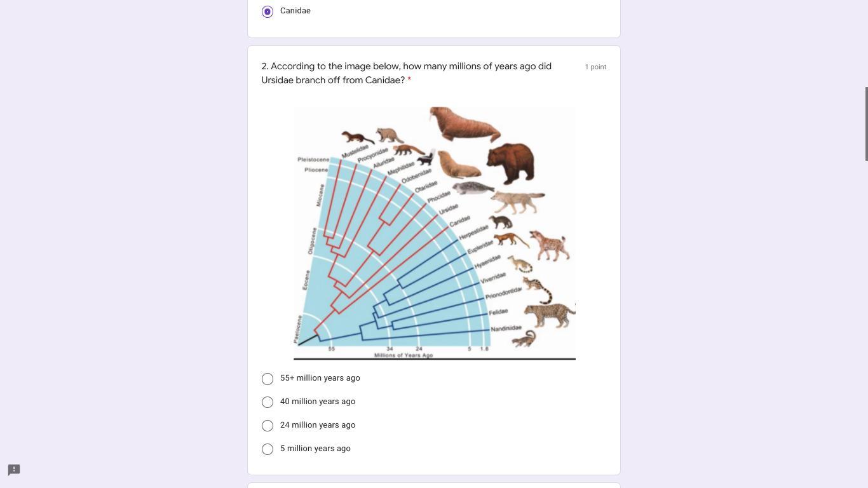
Task: Click the Millions of Years Ago axis label
Action: pos(403,355)
